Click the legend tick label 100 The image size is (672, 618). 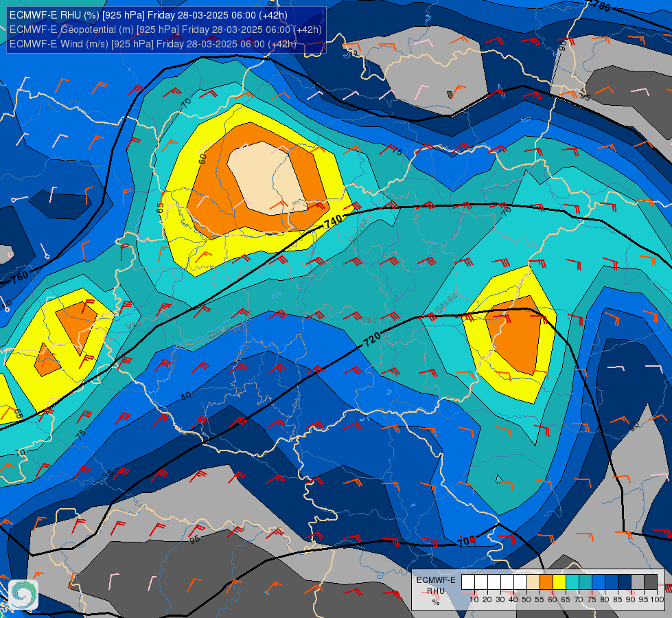coord(658,599)
